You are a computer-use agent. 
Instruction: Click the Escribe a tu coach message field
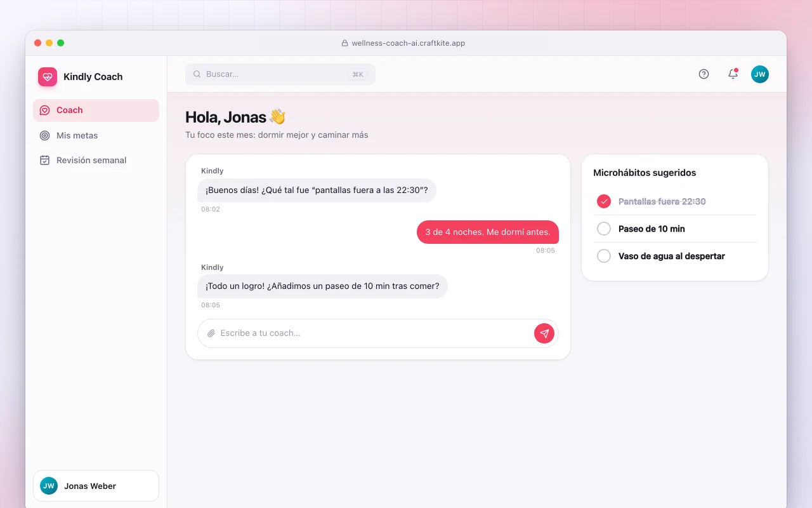[378, 333]
